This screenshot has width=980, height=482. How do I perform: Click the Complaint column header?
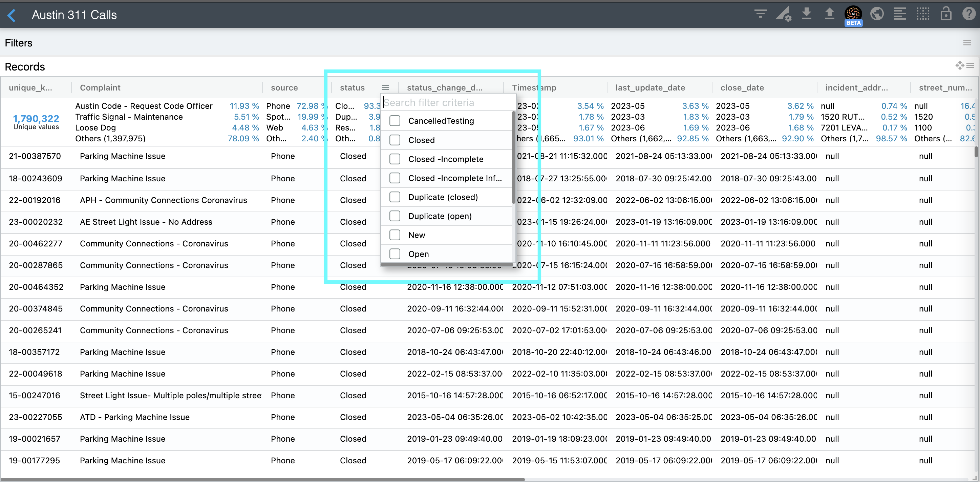coord(100,87)
